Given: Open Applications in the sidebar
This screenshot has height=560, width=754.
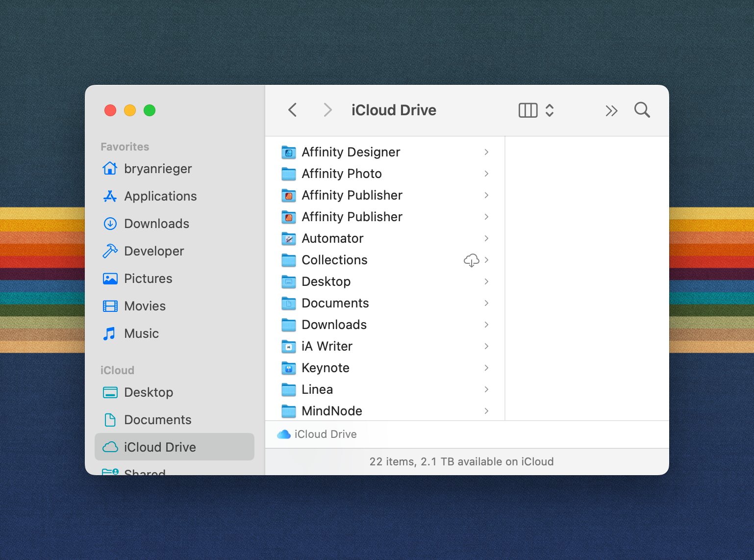Looking at the screenshot, I should coord(160,196).
